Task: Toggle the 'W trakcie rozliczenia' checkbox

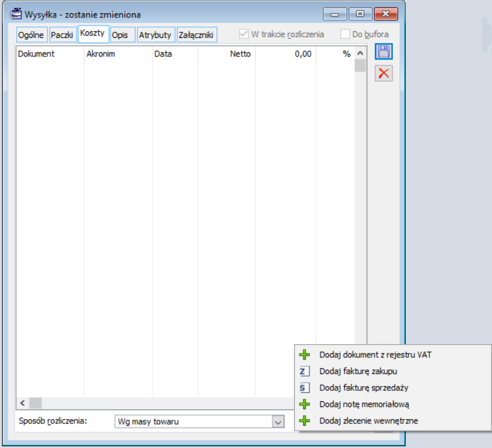Action: click(x=244, y=34)
